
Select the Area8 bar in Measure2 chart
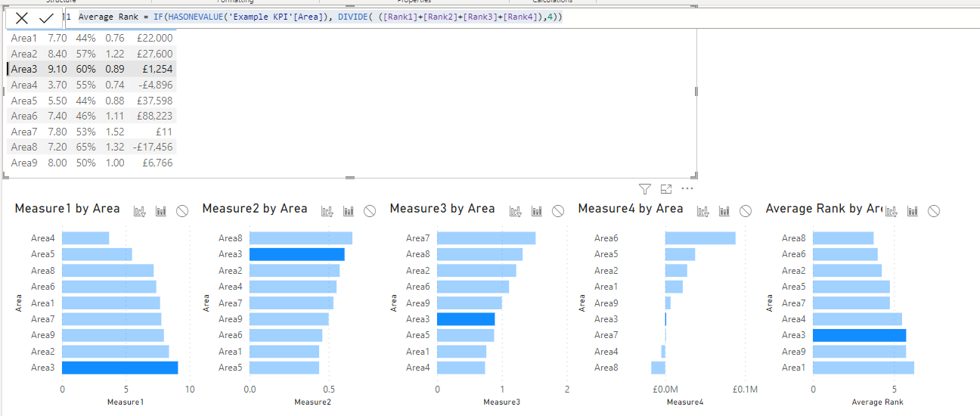[301, 238]
